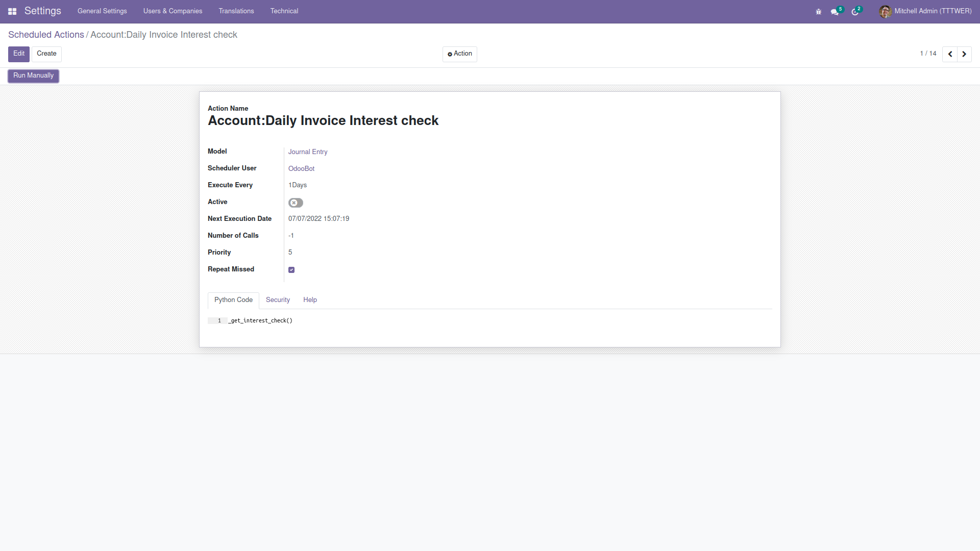This screenshot has height=551, width=980.
Task: Click the Edit button
Action: 19,54
